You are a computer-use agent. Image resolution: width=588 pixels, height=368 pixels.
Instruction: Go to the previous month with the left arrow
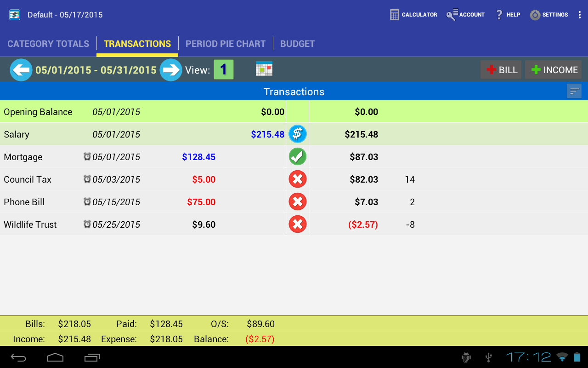click(21, 69)
